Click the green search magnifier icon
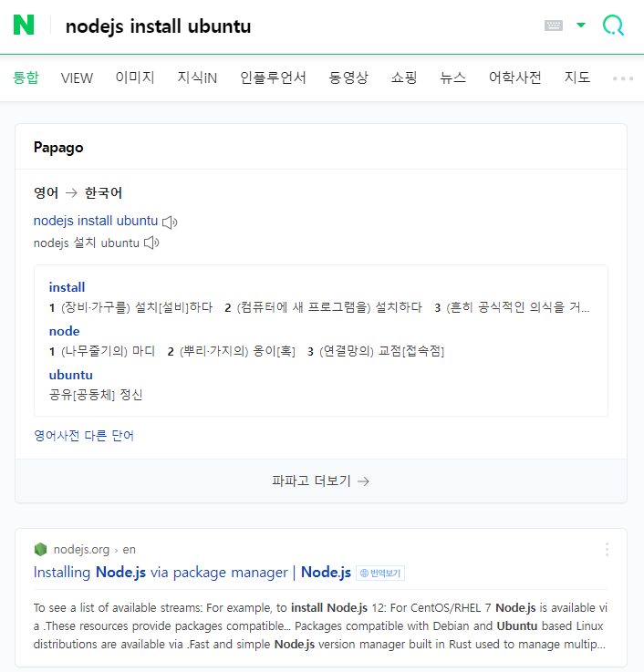Screen dimensions: 644x672 pyautogui.click(x=613, y=26)
